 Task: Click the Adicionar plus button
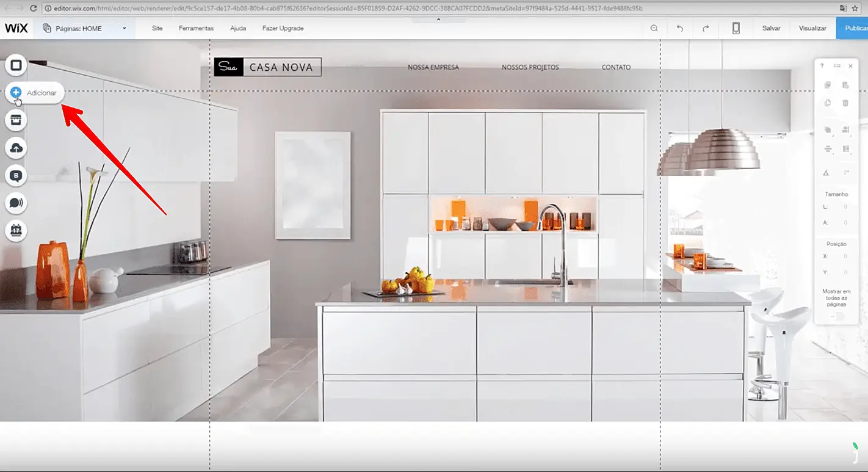tap(16, 92)
